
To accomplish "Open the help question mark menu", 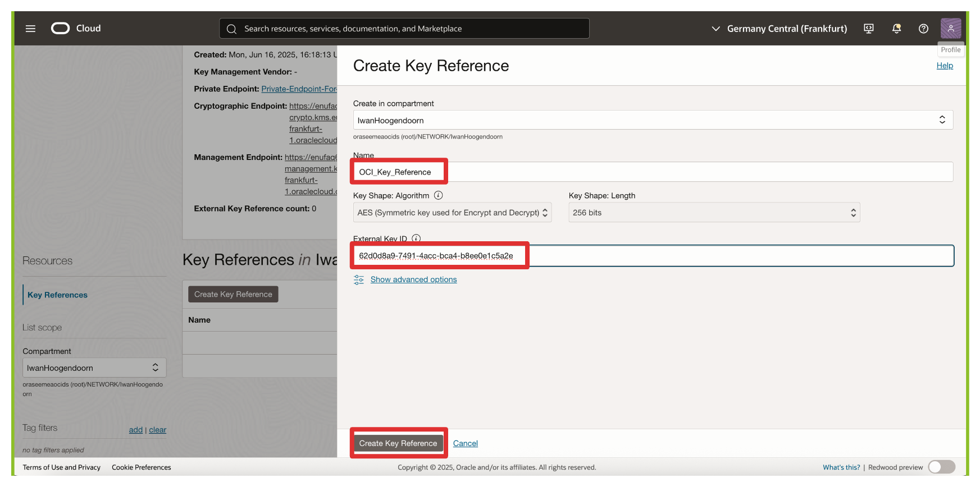I will coord(923,29).
